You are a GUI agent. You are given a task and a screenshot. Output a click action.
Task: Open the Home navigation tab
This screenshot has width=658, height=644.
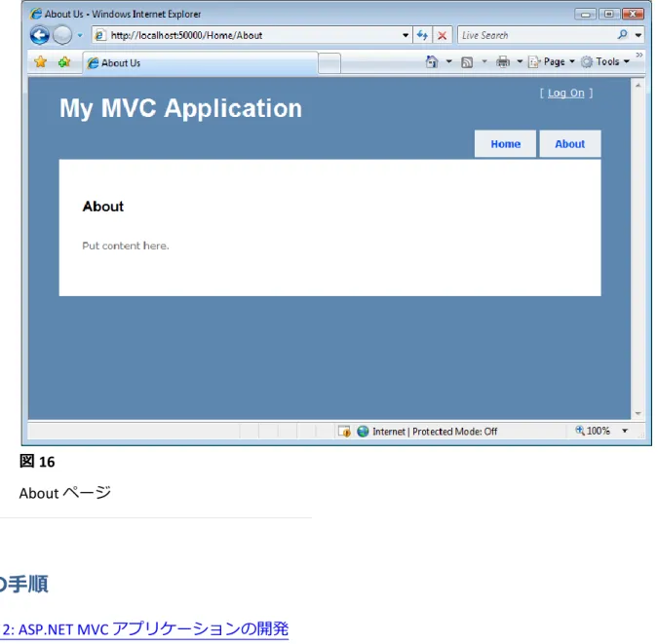[x=505, y=144]
